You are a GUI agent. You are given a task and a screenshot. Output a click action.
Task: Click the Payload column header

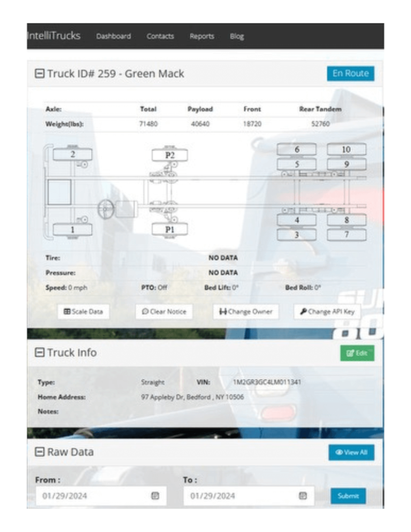click(200, 109)
